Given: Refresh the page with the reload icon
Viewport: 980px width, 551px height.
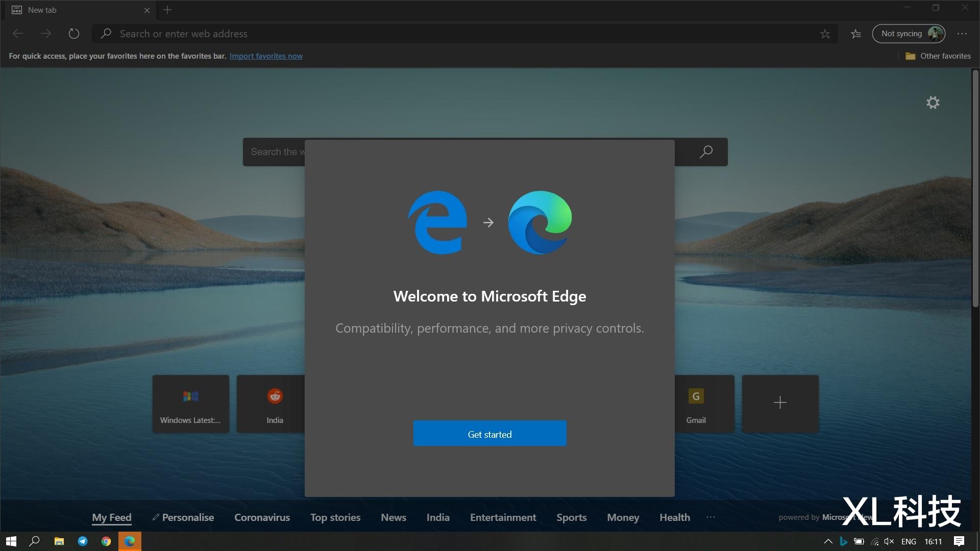Looking at the screenshot, I should 74,34.
